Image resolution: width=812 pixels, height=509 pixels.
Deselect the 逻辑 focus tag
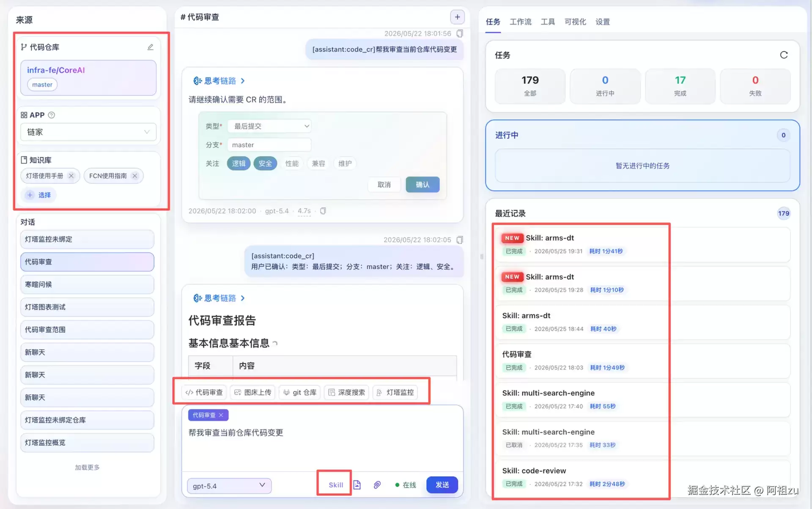pos(239,163)
